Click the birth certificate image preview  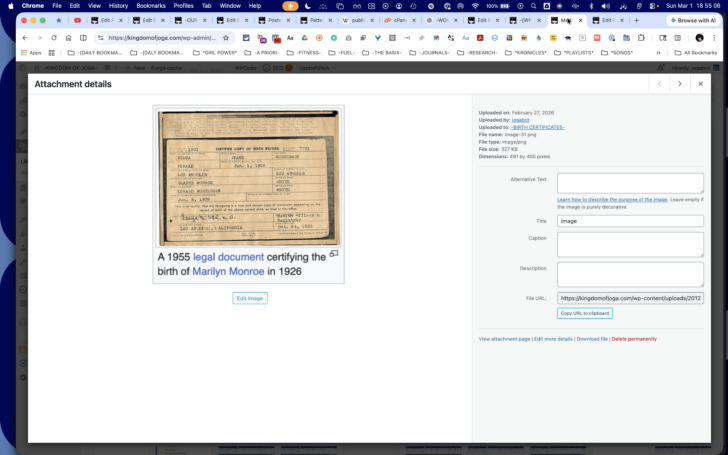(x=248, y=178)
